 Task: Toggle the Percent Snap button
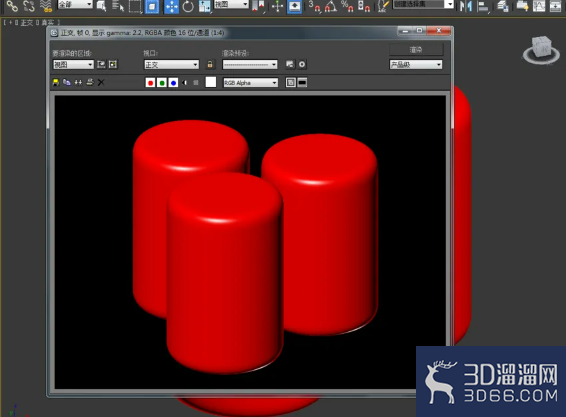347,6
